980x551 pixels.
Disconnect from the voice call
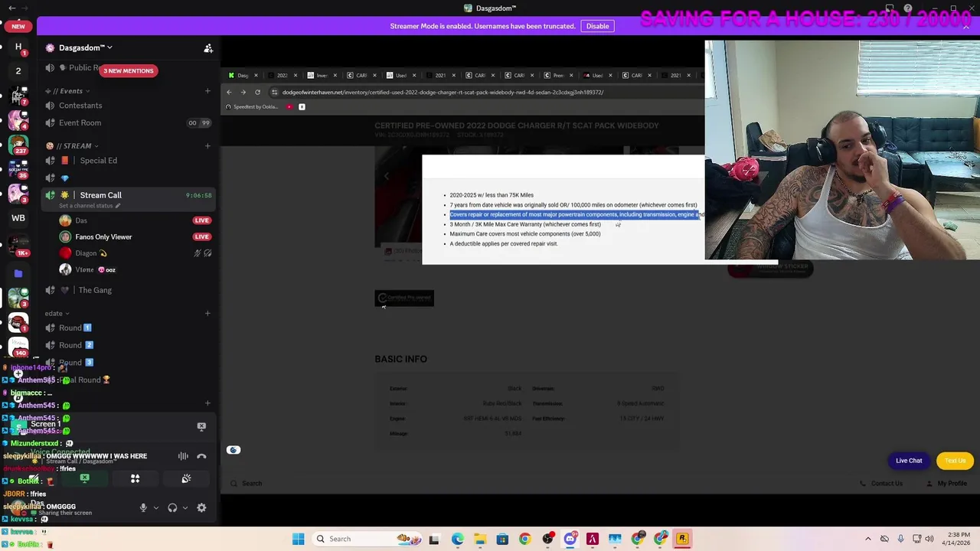click(201, 456)
